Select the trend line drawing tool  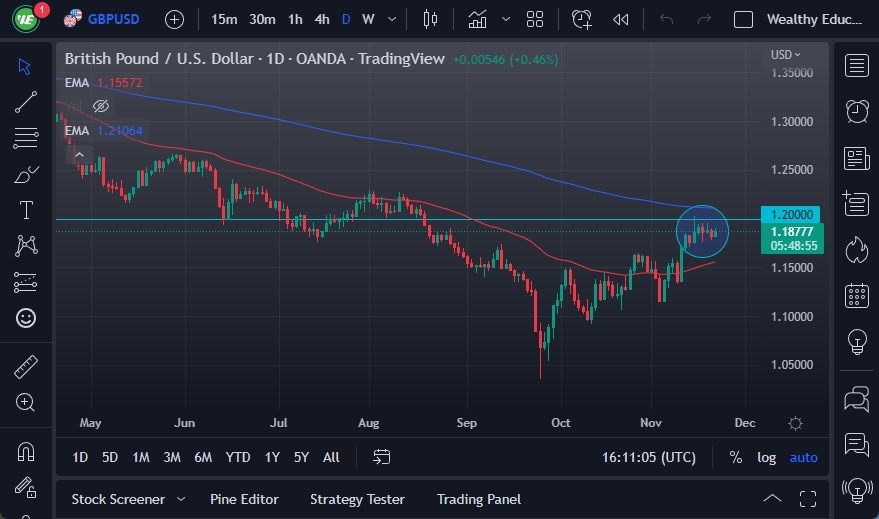click(x=26, y=102)
